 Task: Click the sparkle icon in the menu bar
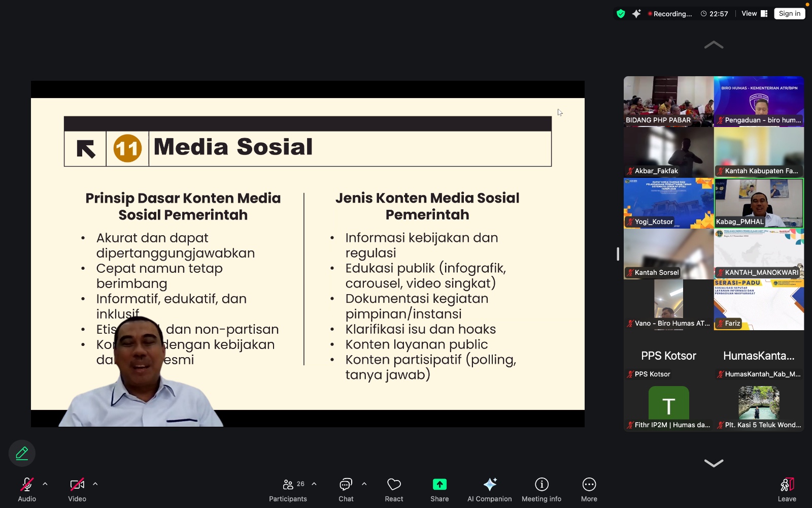tap(636, 14)
